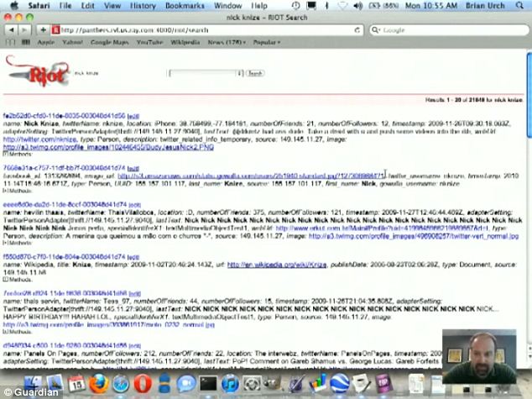532x399 pixels.
Task: Click the Search button
Action: 255,73
